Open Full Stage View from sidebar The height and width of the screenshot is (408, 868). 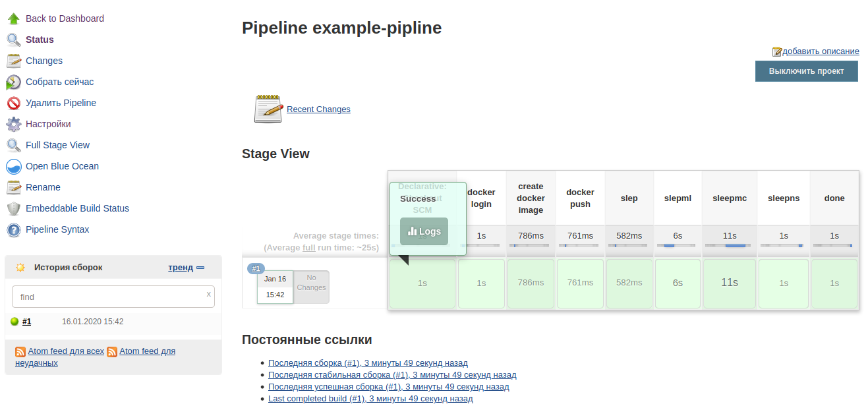[57, 145]
